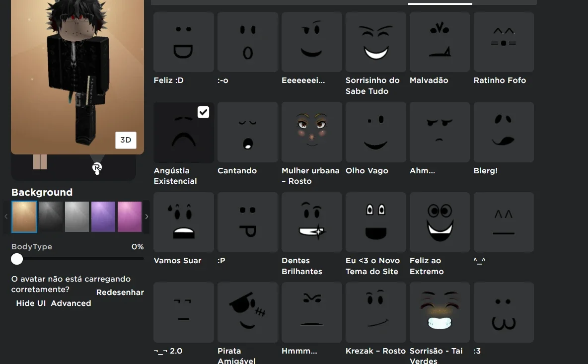Pick the Eu <3 o Novo Tema face
This screenshot has height=364, width=588.
tap(376, 222)
